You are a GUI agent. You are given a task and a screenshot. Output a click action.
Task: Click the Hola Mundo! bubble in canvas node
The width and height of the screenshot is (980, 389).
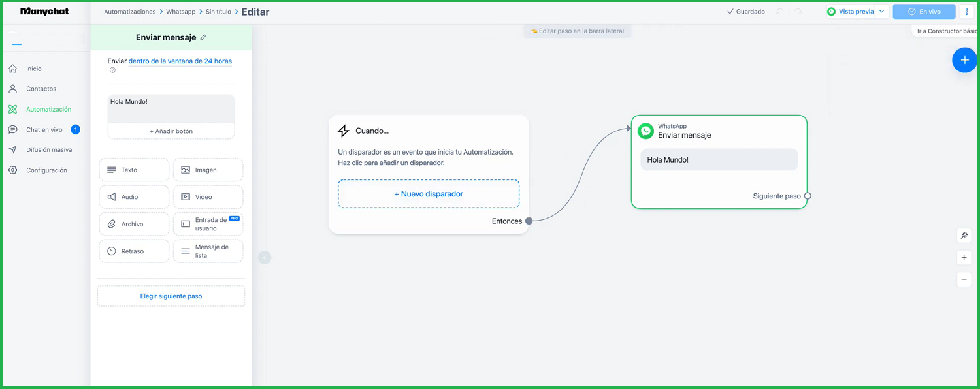point(719,160)
